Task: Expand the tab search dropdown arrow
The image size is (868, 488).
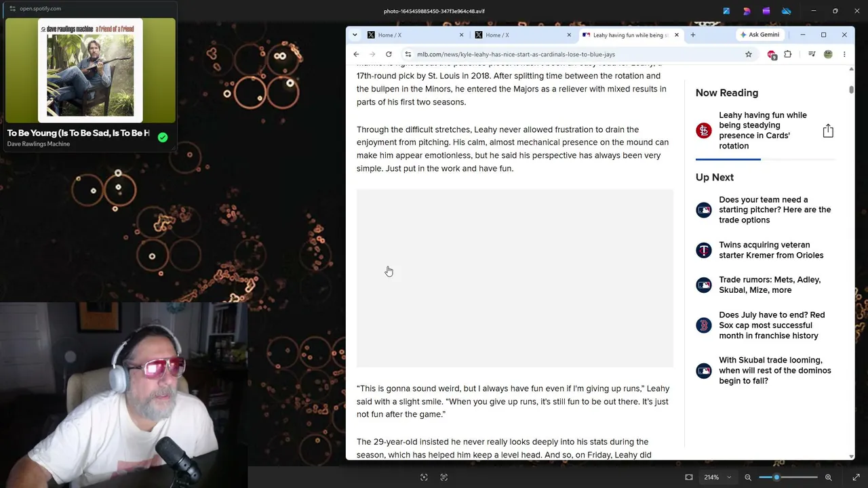Action: [x=355, y=35]
